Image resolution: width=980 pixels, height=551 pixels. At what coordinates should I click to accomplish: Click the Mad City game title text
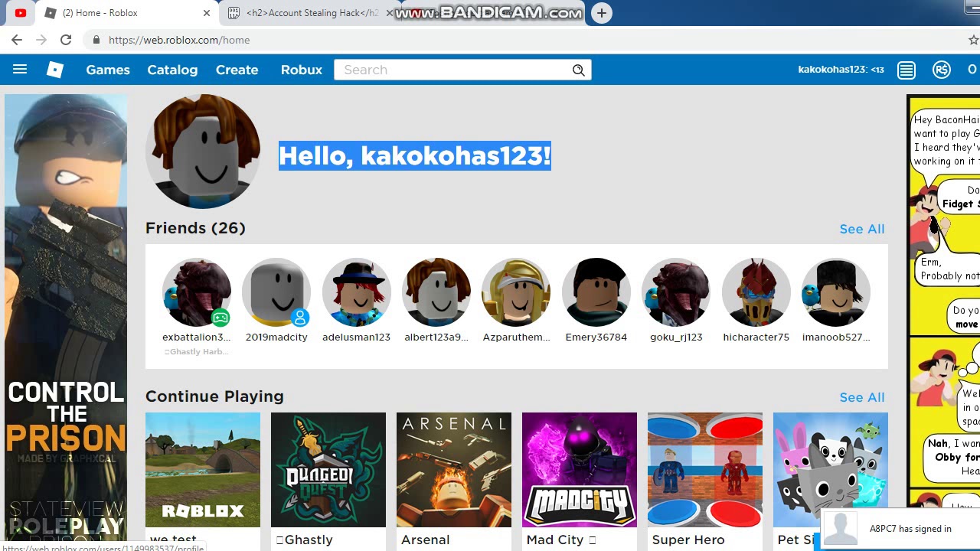561,540
